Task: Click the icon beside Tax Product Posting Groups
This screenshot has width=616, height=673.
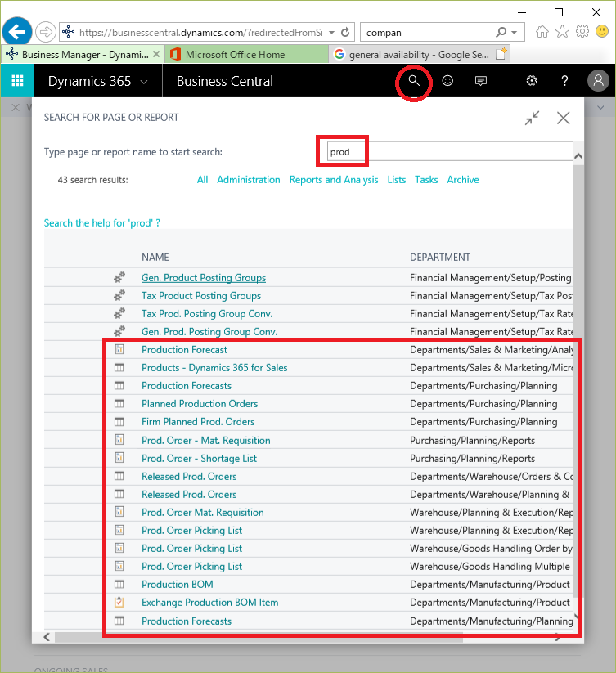Action: point(119,296)
